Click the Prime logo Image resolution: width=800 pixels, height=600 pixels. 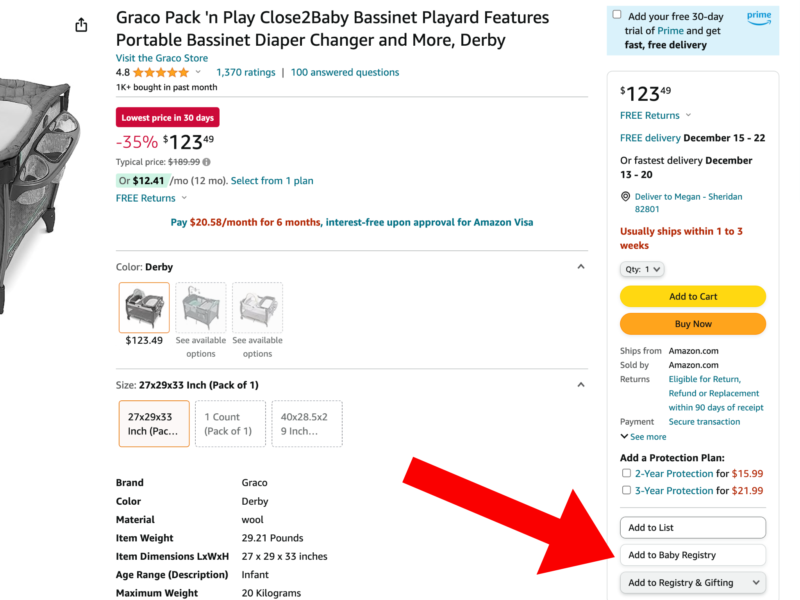757,17
